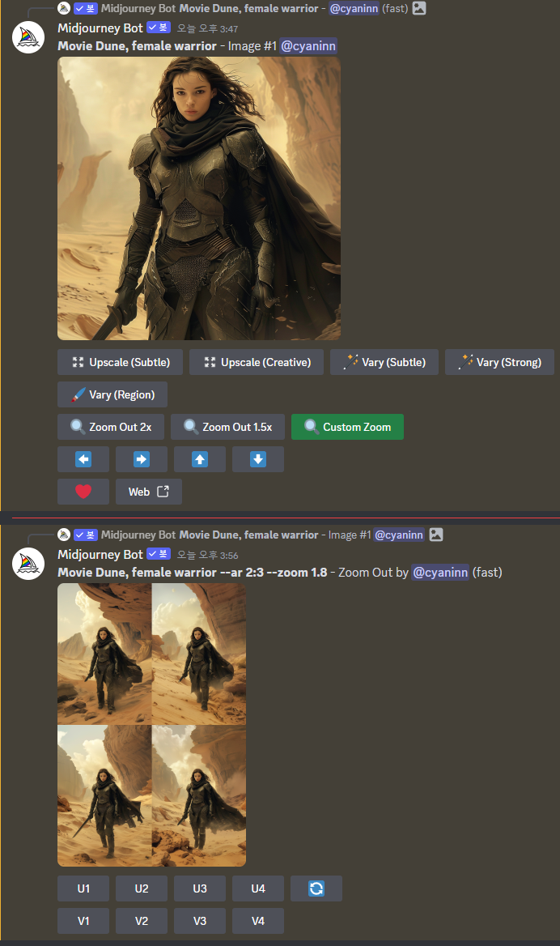
Task: Click Midjourney Bot avatar in second message
Action: coord(28,564)
